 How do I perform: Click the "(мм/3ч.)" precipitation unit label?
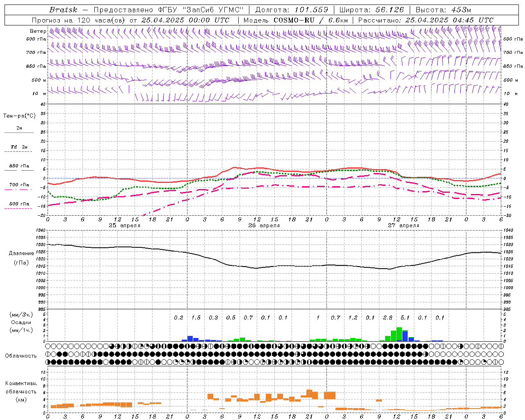pyautogui.click(x=21, y=315)
